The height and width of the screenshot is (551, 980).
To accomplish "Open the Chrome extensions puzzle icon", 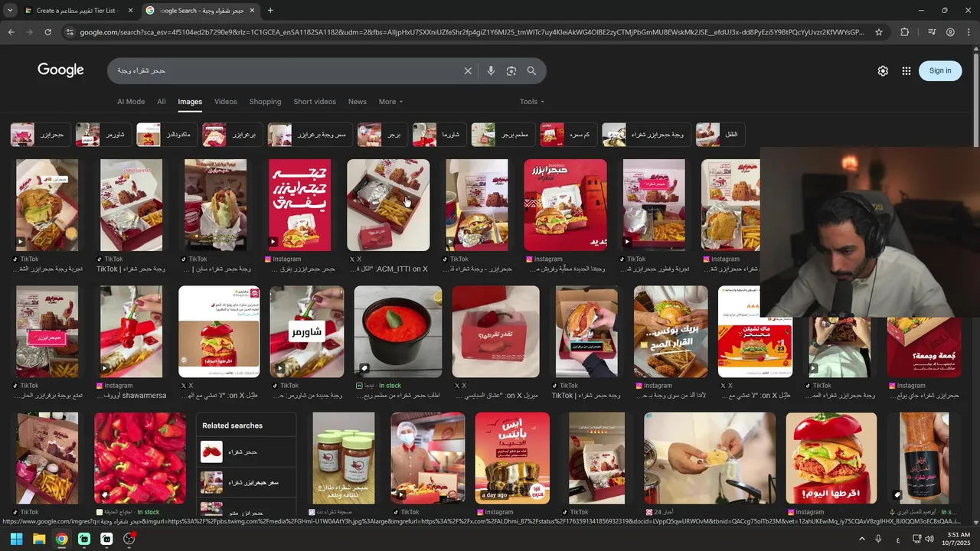I will tap(904, 32).
